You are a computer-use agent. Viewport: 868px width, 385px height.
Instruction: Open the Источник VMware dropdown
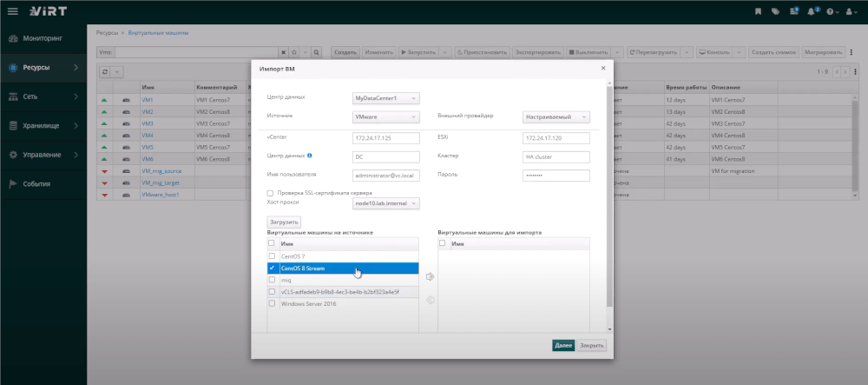click(x=385, y=116)
